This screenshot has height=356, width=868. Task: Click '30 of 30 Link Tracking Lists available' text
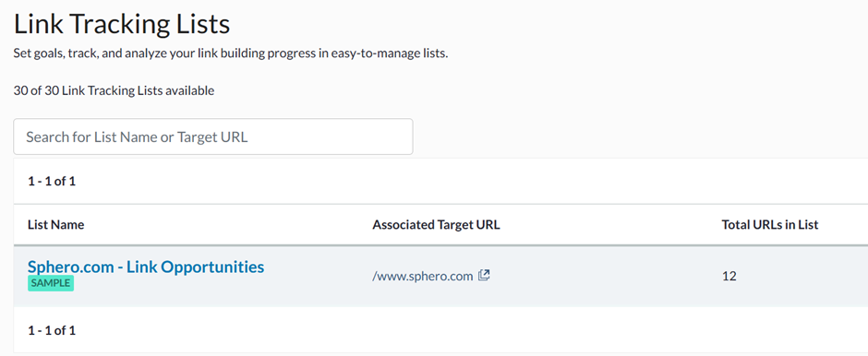114,90
